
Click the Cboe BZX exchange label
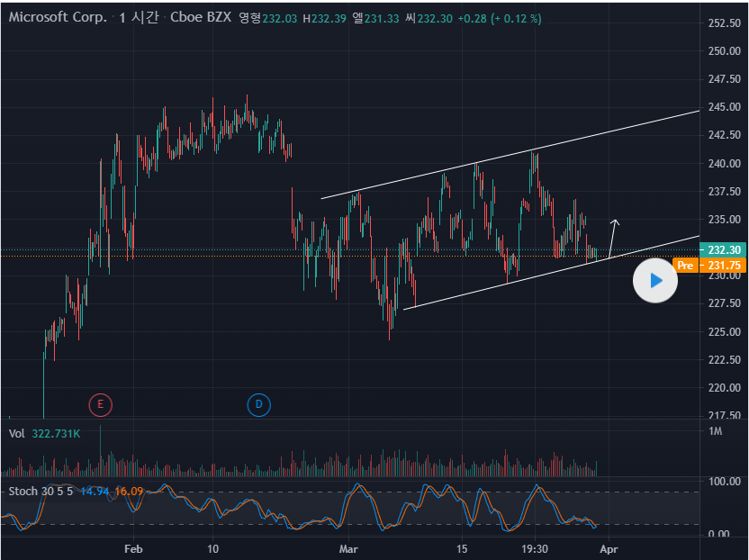click(x=195, y=18)
